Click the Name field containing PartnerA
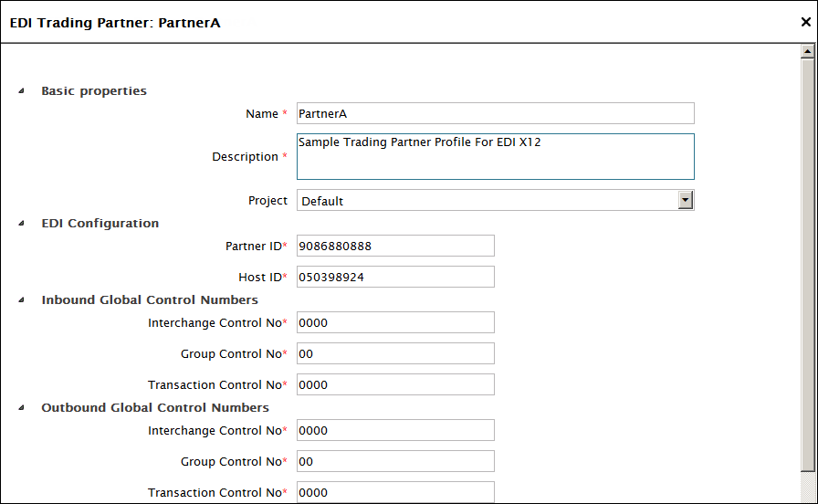This screenshot has width=818, height=504. (x=495, y=114)
